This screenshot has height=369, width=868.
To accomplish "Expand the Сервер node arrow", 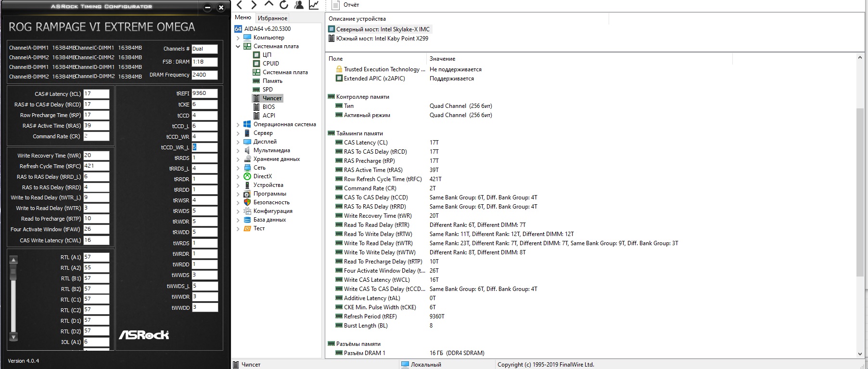I will click(x=238, y=133).
